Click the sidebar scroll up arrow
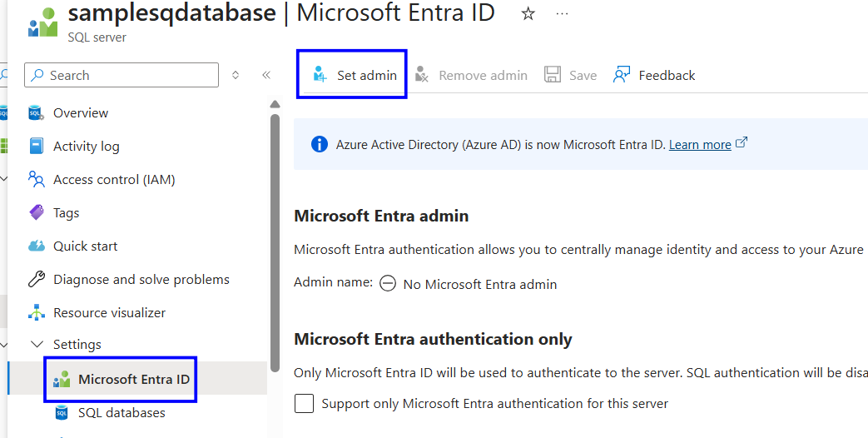868x438 pixels. click(x=275, y=104)
